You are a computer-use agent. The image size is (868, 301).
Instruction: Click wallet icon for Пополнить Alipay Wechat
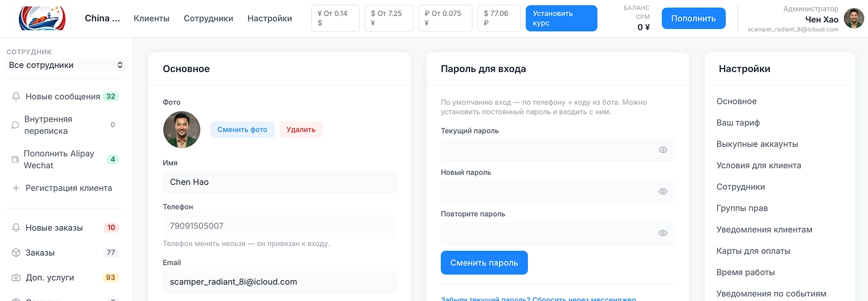coord(15,159)
